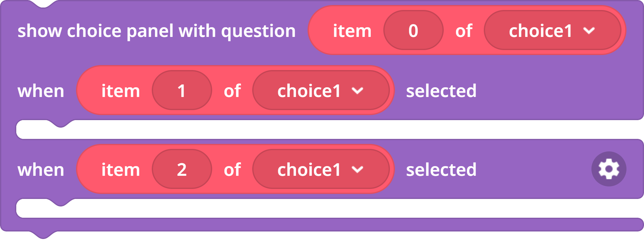Click the second 'when' label
This screenshot has height=249, width=644.
pyautogui.click(x=41, y=170)
